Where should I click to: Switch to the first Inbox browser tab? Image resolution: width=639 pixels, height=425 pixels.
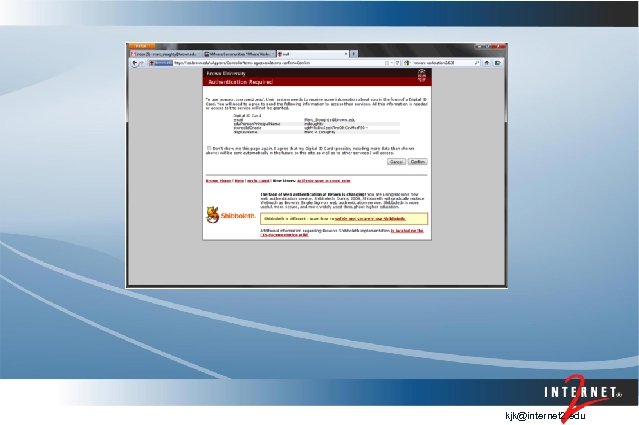pyautogui.click(x=165, y=54)
